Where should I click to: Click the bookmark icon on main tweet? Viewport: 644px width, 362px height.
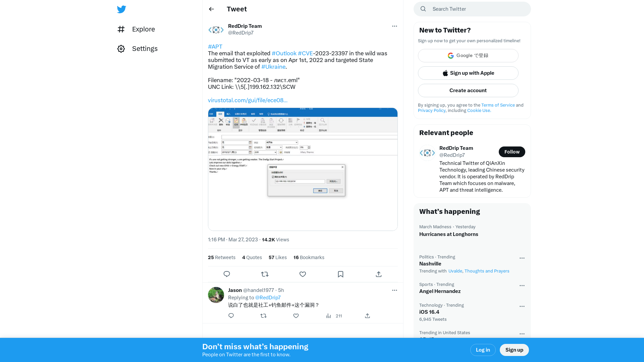pos(340,274)
